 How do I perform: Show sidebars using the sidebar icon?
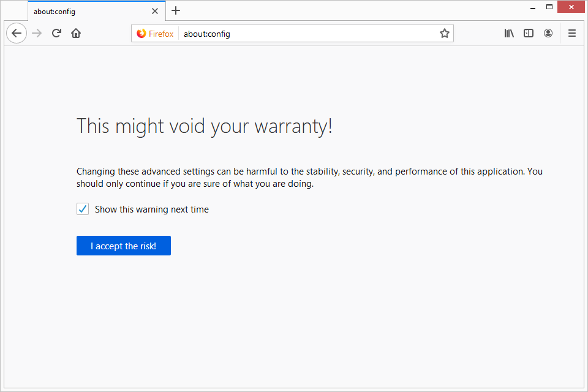point(529,34)
